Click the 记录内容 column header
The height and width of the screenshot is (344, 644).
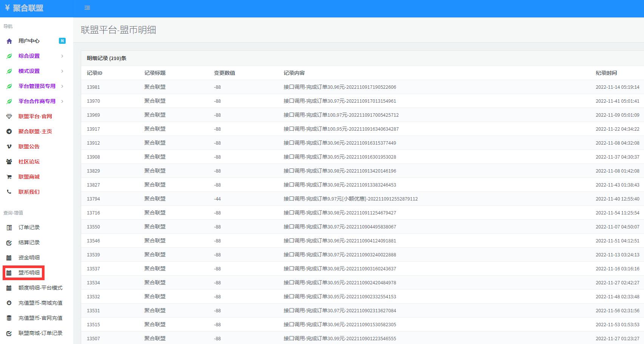point(294,73)
